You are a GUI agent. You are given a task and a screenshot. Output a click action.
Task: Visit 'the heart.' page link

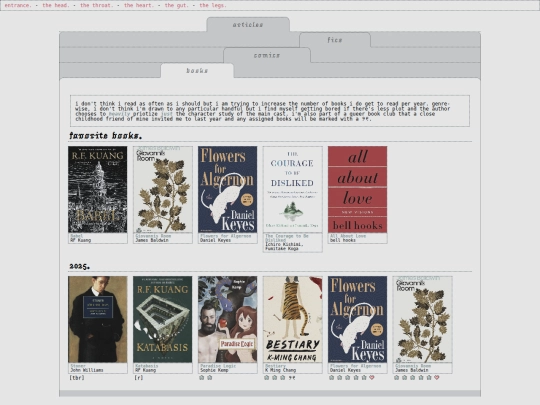139,5
